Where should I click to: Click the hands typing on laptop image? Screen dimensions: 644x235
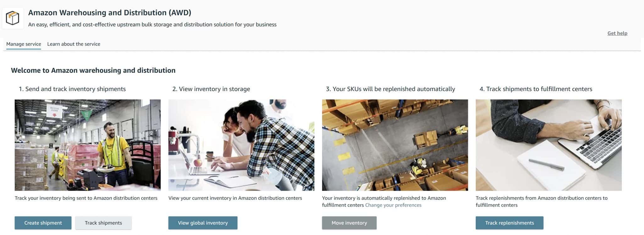549,145
